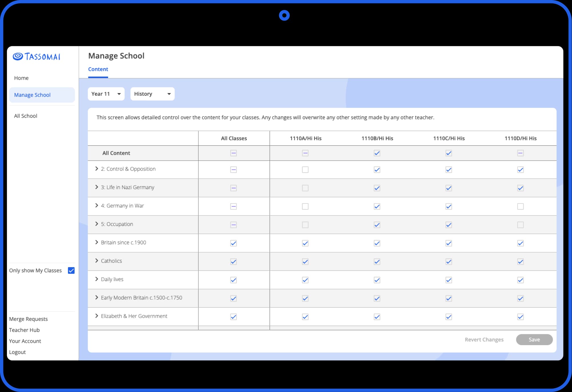Click the Tassomai logo
Viewport: 572px width, 392px height.
pos(37,57)
